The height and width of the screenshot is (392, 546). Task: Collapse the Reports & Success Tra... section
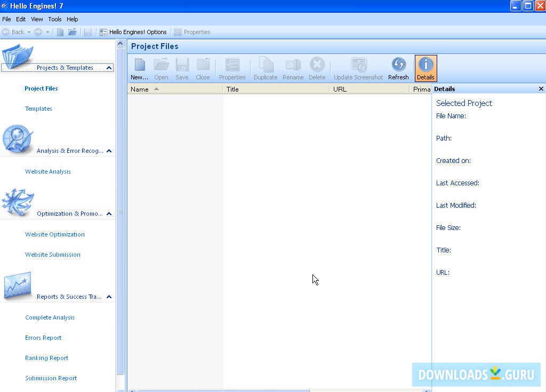tap(109, 297)
